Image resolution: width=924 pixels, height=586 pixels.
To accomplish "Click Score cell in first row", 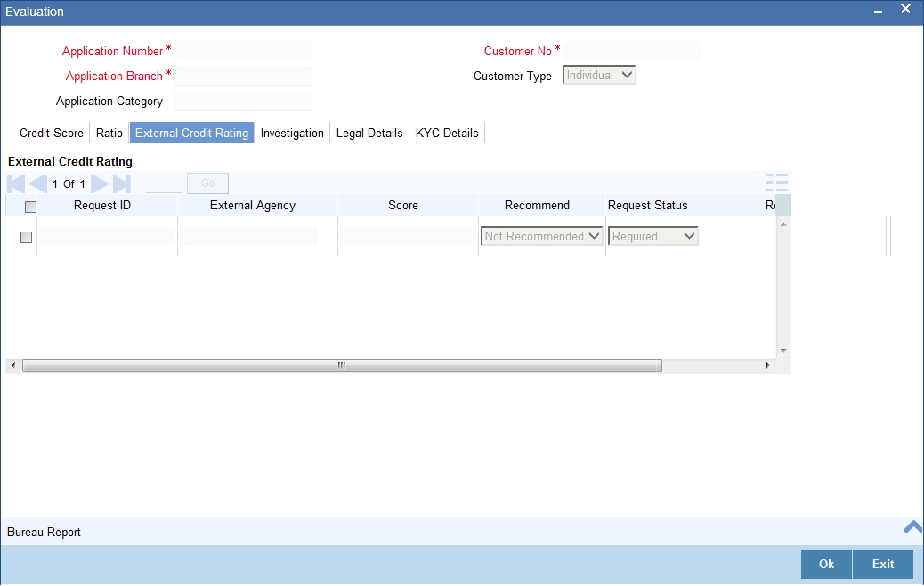I will tap(408, 236).
